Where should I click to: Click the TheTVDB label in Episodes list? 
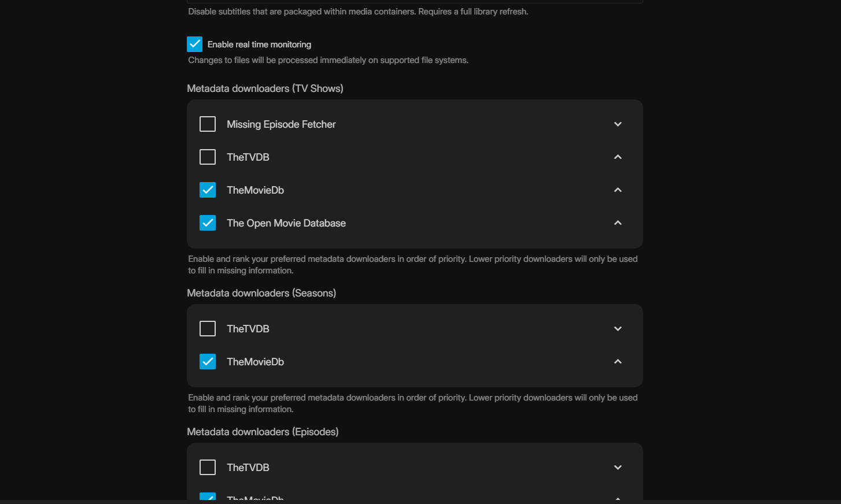point(248,468)
